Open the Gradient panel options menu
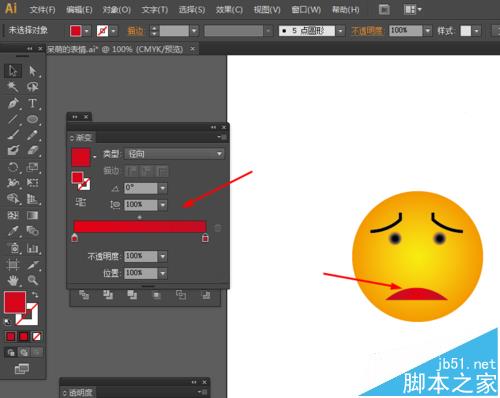Image resolution: width=500 pixels, height=398 pixels. click(222, 137)
